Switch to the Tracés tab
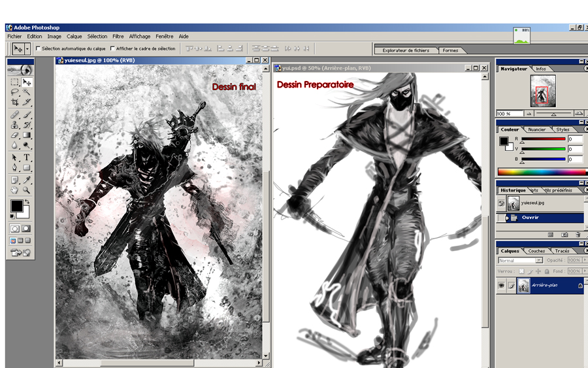Viewport: 588px width, 368px height. click(562, 251)
